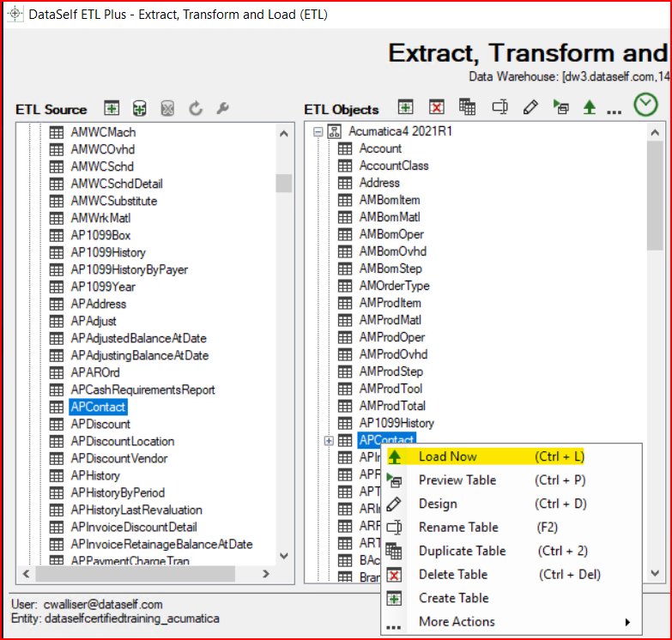Select APDiscount in the ETL Source list
Viewport: 672px width, 640px height.
(100, 424)
